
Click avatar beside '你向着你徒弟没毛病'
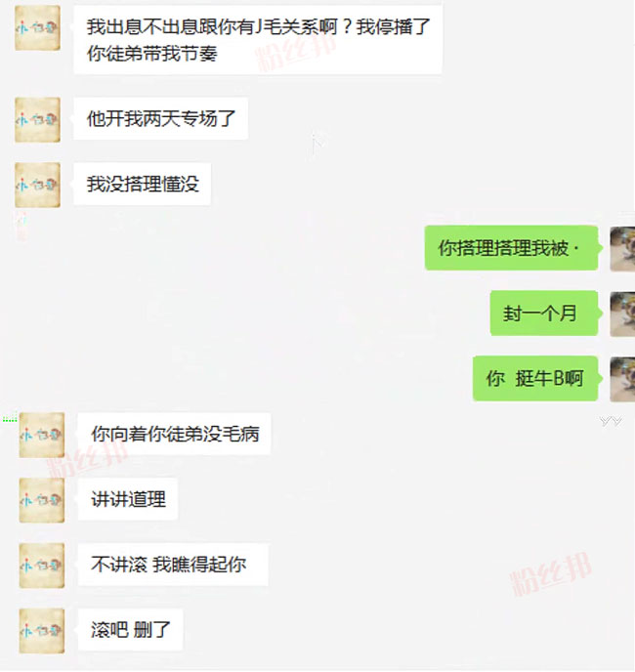coord(42,435)
